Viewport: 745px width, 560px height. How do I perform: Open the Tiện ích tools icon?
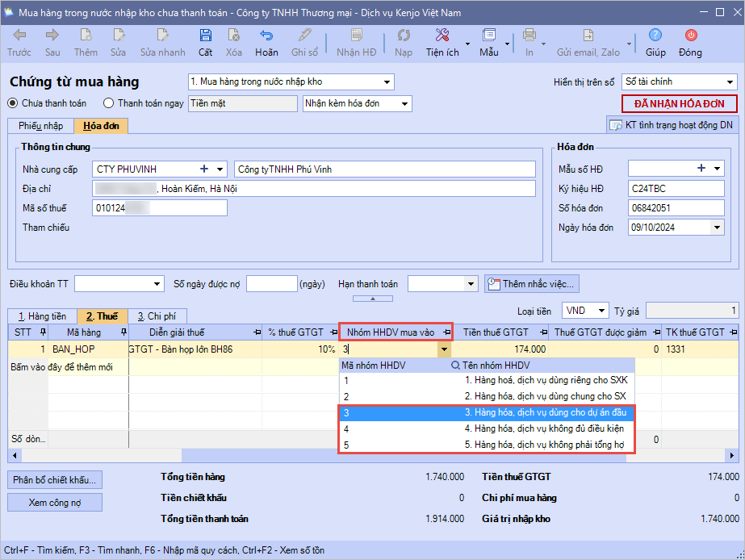[442, 36]
